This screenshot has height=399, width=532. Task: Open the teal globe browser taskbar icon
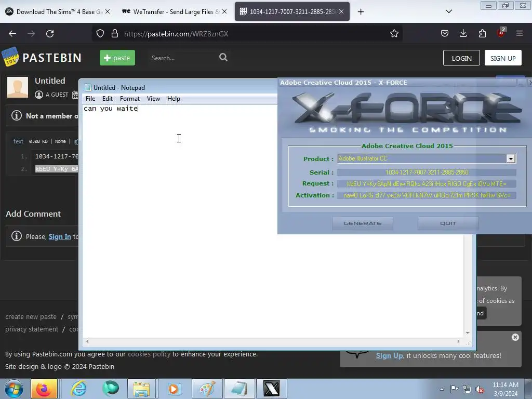pyautogui.click(x=111, y=389)
